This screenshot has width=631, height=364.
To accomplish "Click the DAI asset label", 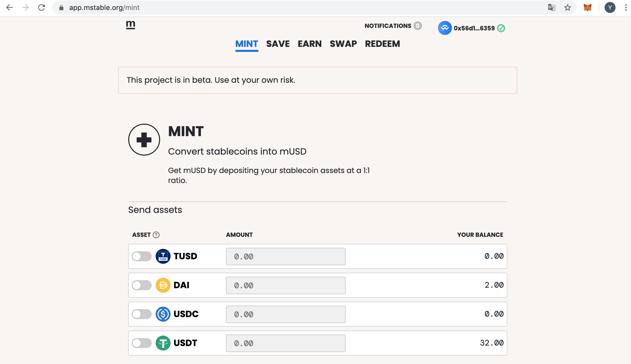I will (x=181, y=285).
